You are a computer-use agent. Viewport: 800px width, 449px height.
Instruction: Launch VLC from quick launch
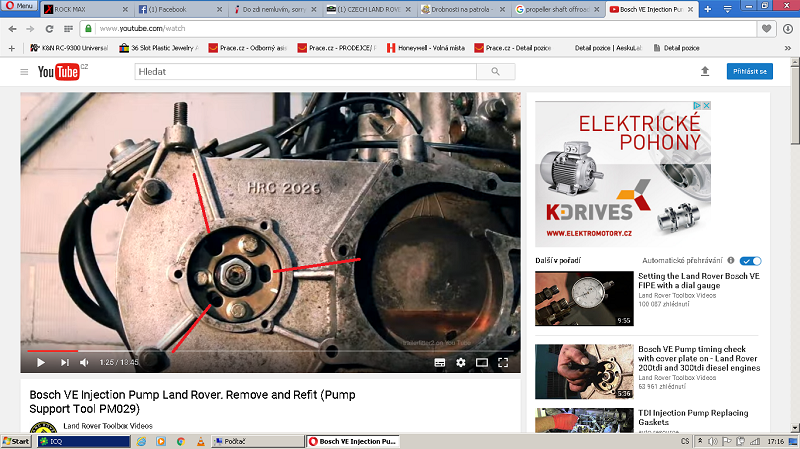pos(201,441)
